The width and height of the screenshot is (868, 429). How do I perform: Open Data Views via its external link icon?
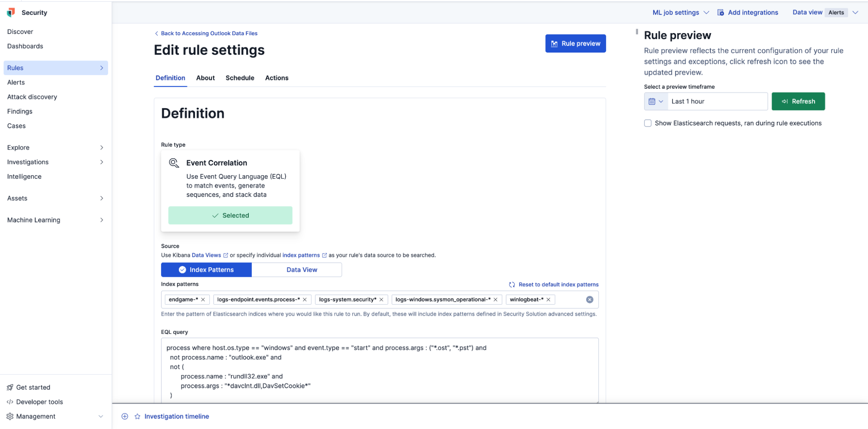[225, 255]
